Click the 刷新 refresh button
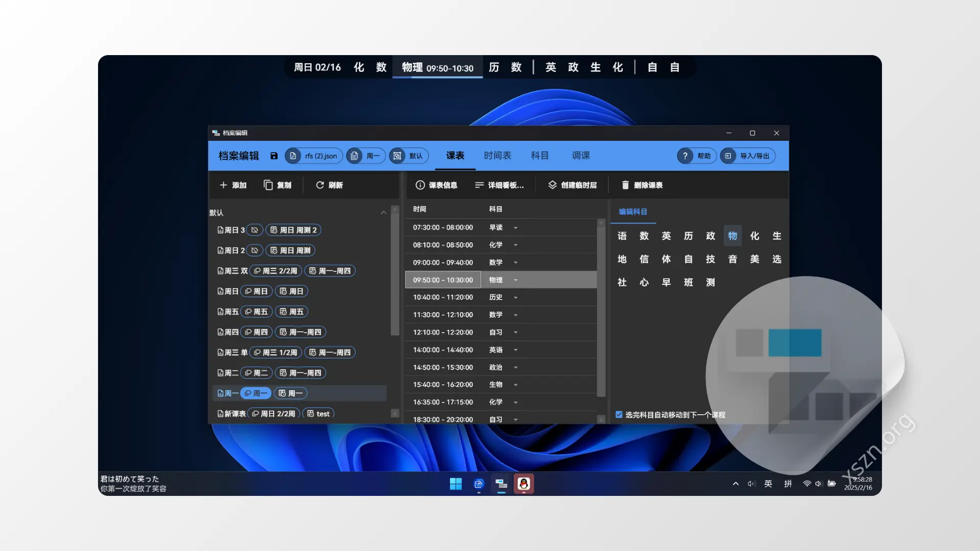 pyautogui.click(x=329, y=185)
